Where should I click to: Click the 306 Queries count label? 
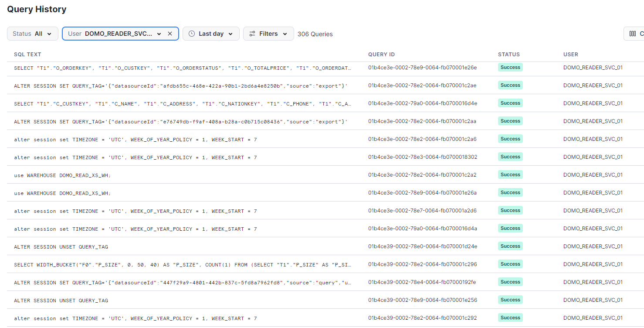click(315, 34)
